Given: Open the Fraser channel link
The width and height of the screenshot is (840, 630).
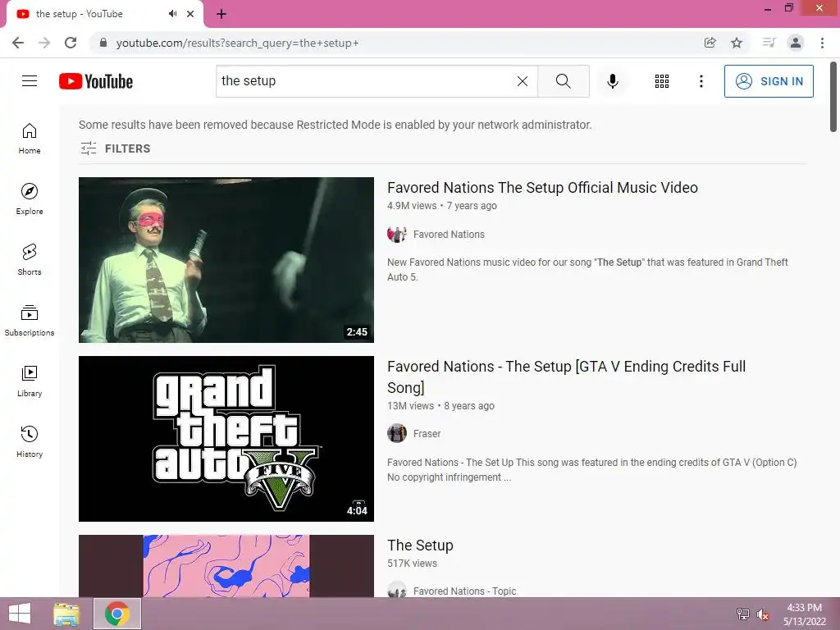Looking at the screenshot, I should 427,433.
